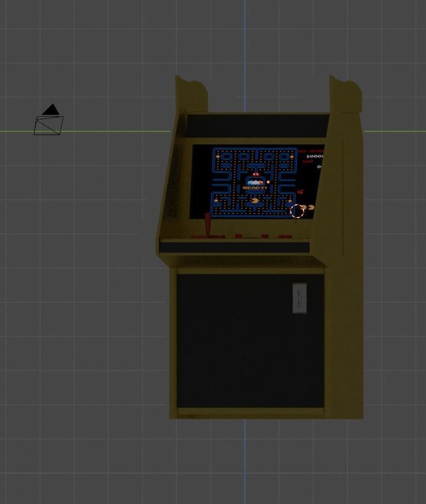
Task: Click the red joystick on the control panel
Action: click(x=208, y=225)
